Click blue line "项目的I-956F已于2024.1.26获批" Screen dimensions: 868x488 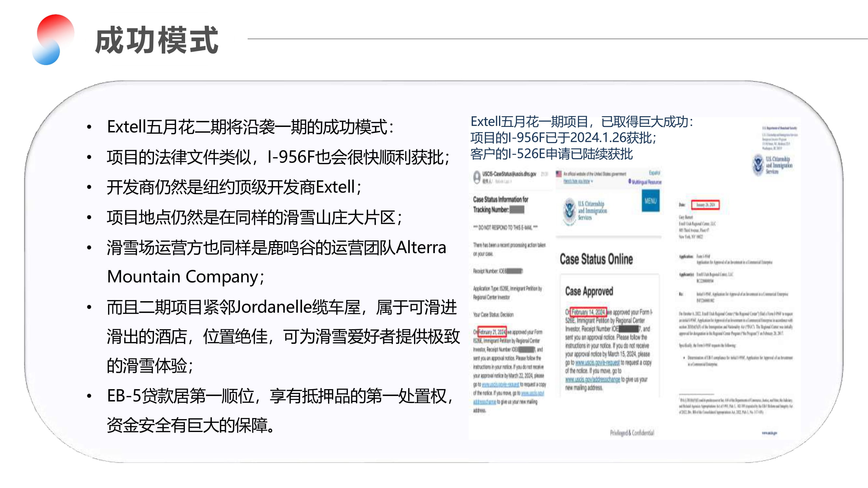tap(563, 138)
